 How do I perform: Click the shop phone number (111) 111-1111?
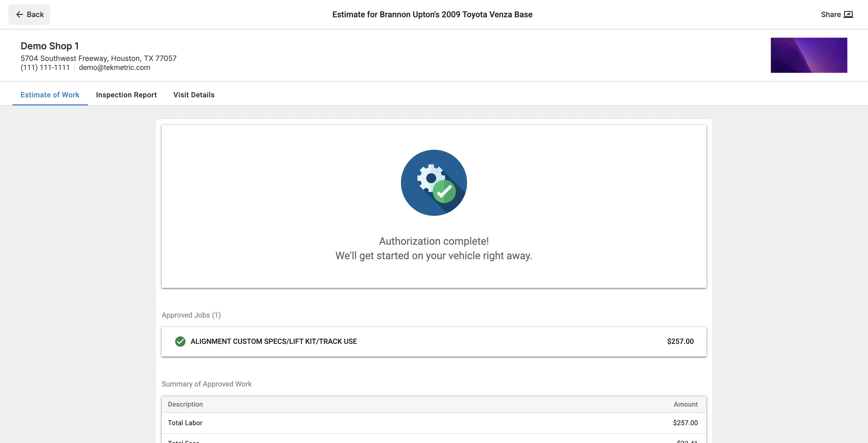coord(45,67)
